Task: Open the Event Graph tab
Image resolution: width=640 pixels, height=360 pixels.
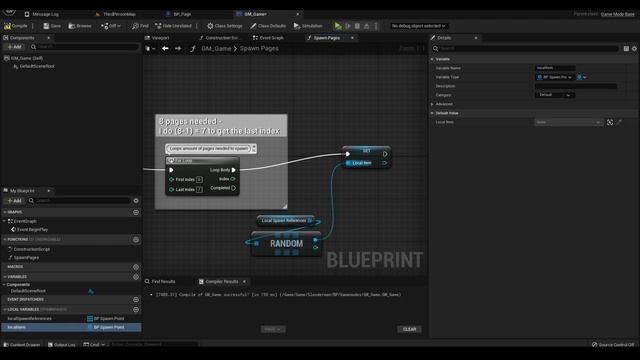Action: pos(268,38)
